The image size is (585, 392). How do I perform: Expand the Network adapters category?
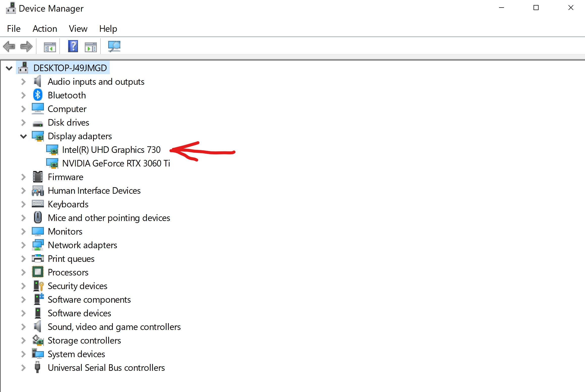coord(23,245)
